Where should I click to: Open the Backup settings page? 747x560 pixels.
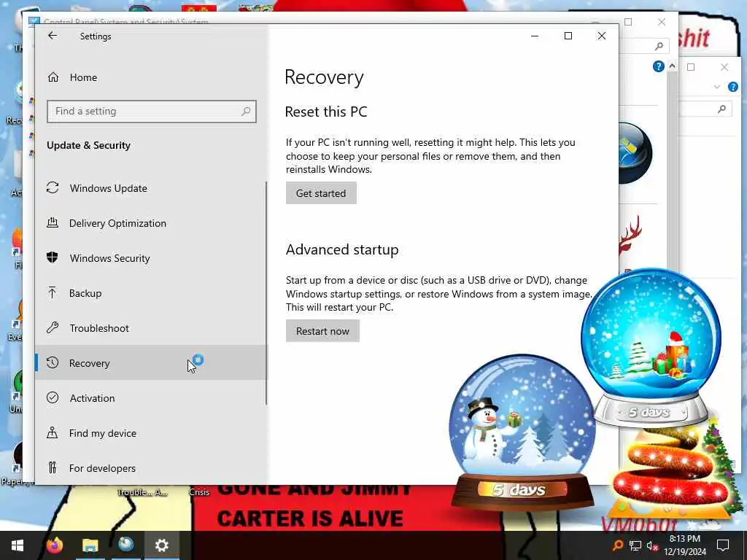pyautogui.click(x=150, y=293)
